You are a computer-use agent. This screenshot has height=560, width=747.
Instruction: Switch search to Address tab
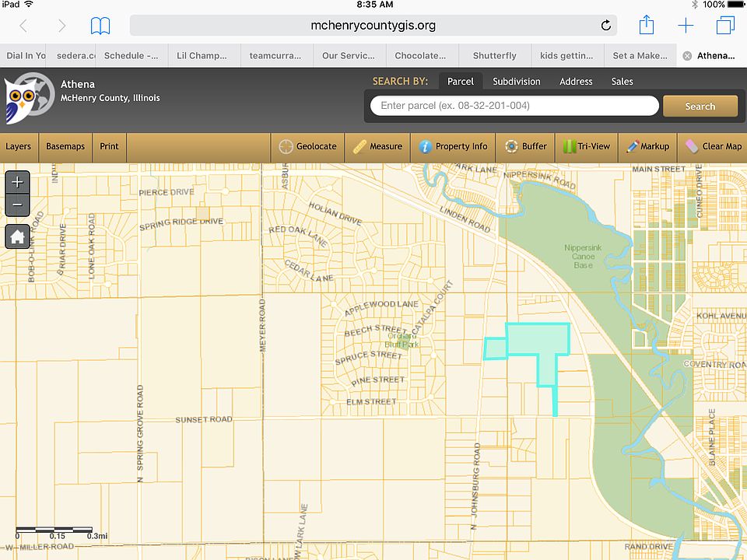click(576, 81)
